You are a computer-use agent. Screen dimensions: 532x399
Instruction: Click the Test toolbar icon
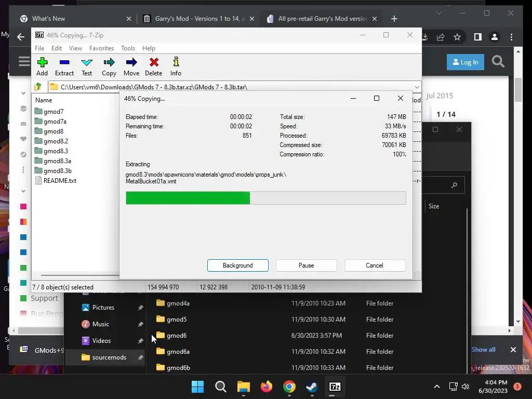[87, 66]
